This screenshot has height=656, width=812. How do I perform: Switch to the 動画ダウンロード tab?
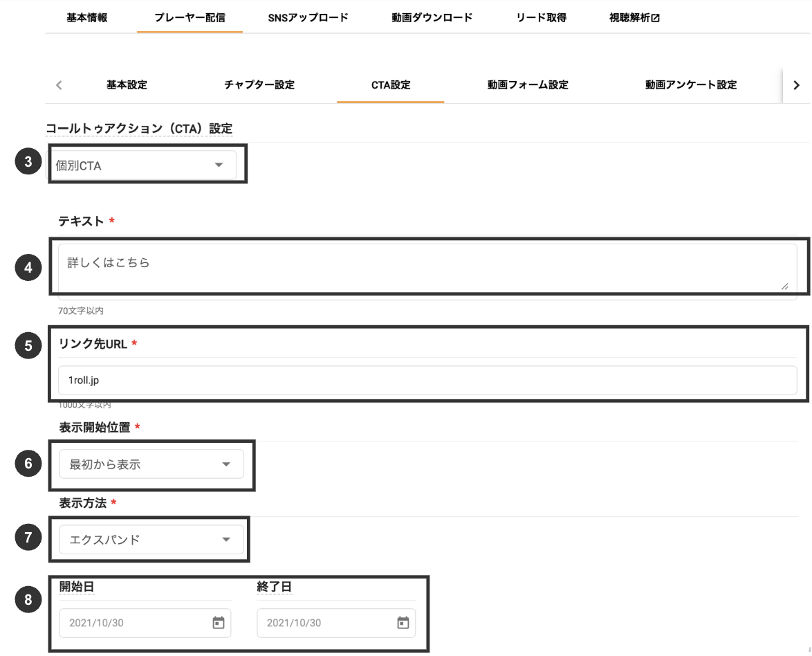[x=430, y=18]
